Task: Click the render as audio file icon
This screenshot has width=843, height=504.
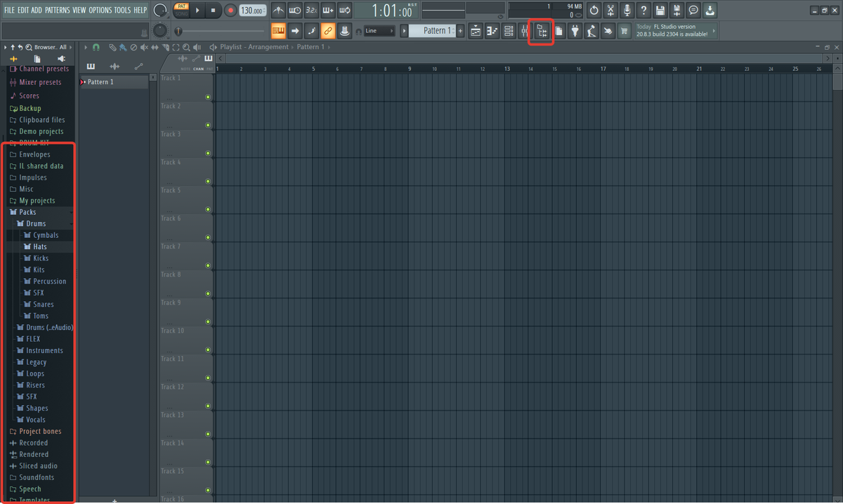Action: (x=677, y=11)
